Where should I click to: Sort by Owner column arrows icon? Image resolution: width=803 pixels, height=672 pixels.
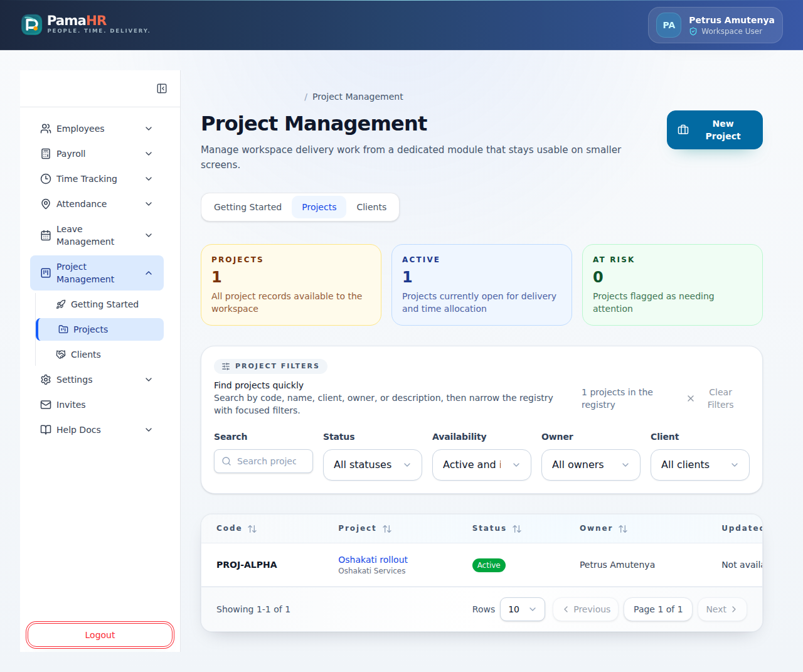[x=623, y=529]
